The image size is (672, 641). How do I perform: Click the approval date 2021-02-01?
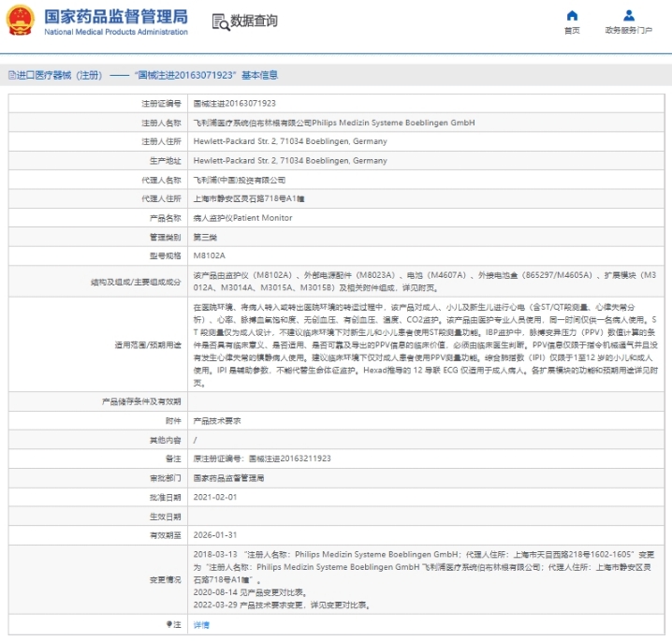point(214,497)
